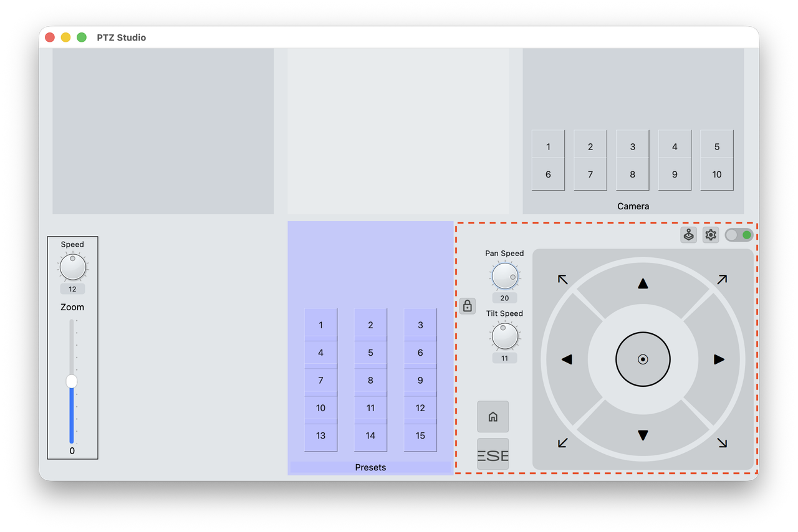The width and height of the screenshot is (798, 532).
Task: Select Camera 10
Action: [716, 174]
